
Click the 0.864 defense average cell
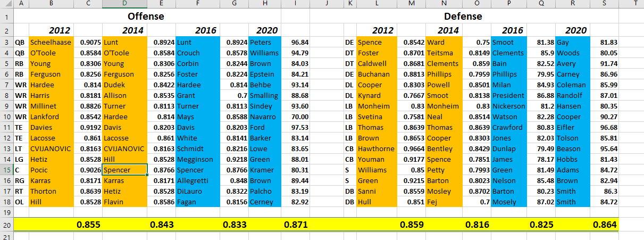point(605,225)
